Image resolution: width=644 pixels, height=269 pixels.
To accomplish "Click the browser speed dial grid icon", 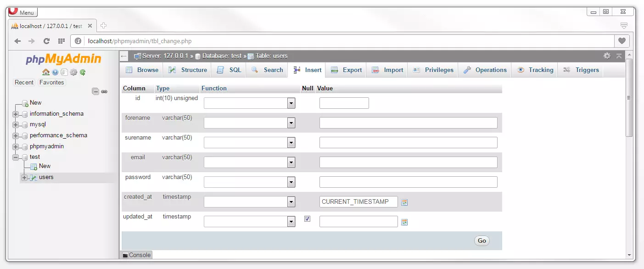I will coord(61,41).
